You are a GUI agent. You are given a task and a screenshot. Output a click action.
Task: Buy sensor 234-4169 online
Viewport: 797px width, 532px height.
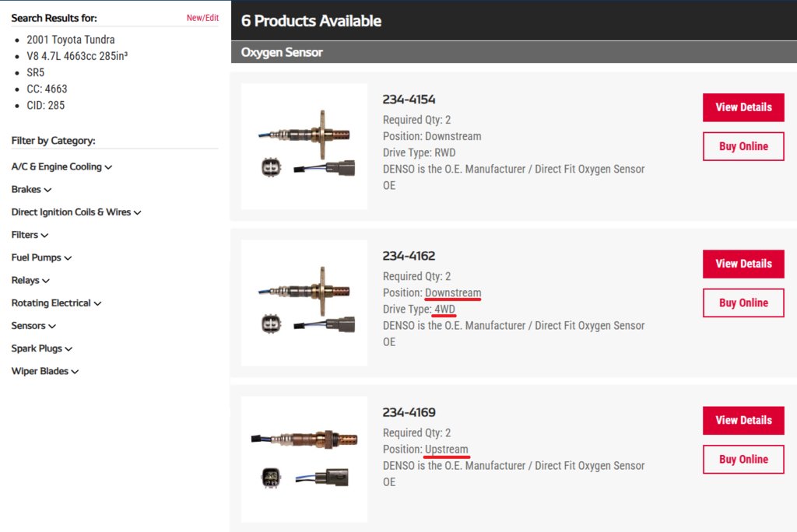[743, 460]
